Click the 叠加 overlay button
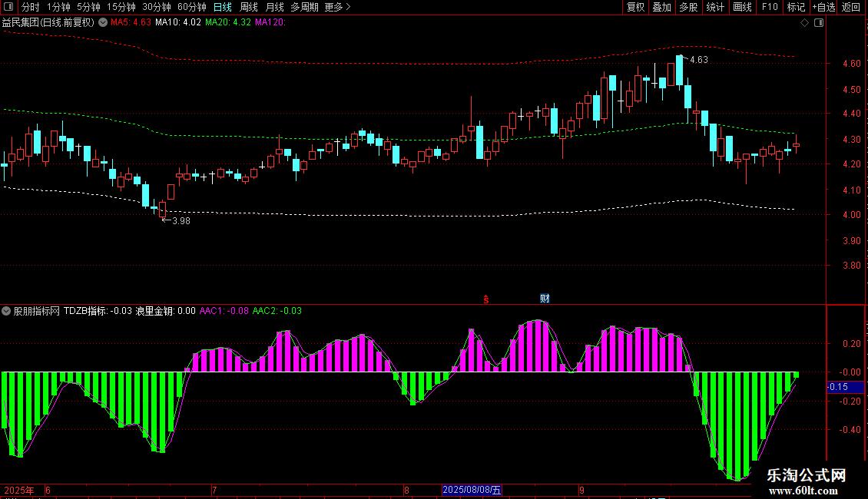Viewport: 868px width, 499px height. [x=662, y=7]
